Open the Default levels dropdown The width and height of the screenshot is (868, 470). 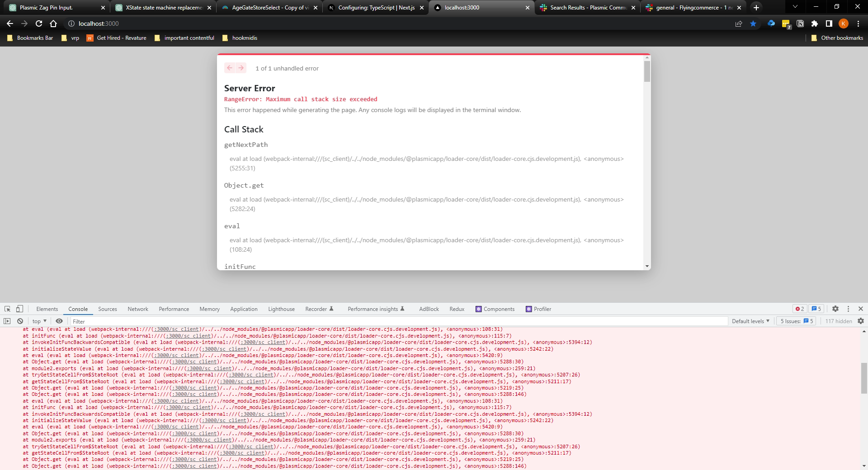pyautogui.click(x=750, y=321)
